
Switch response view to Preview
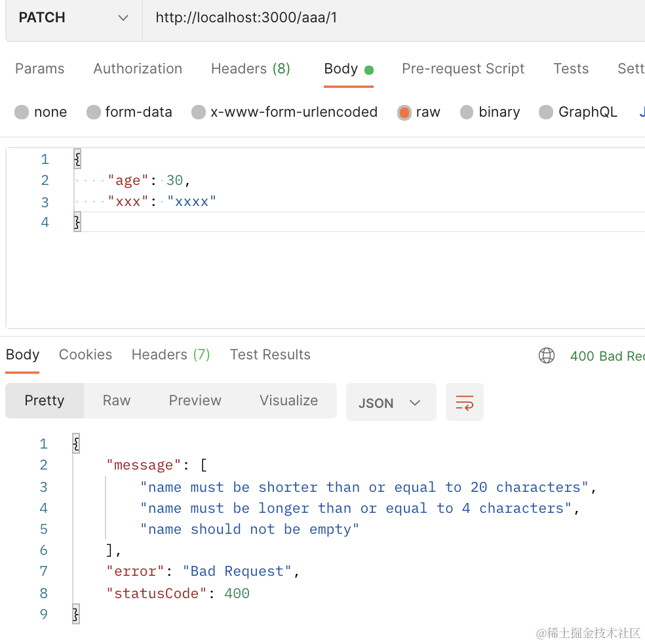click(x=195, y=401)
